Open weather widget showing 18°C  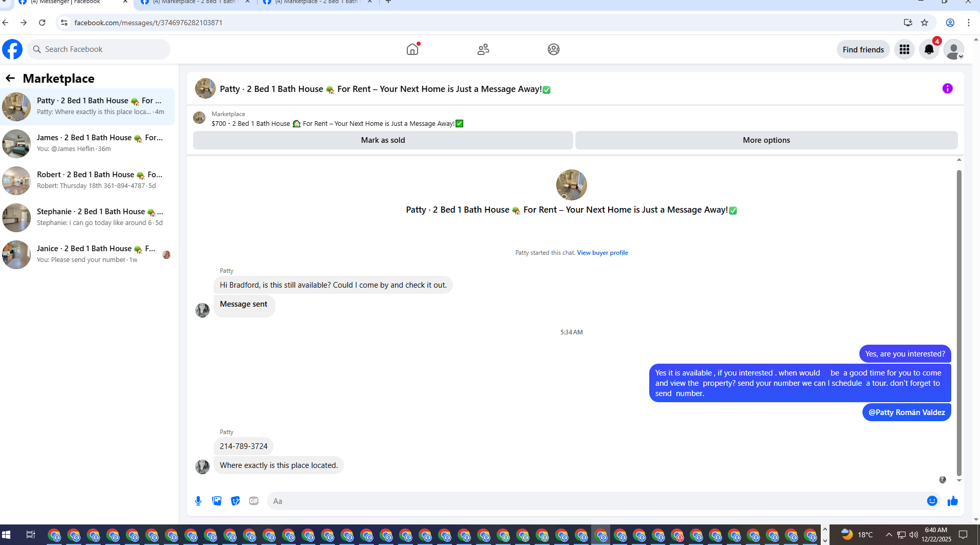pyautogui.click(x=857, y=535)
